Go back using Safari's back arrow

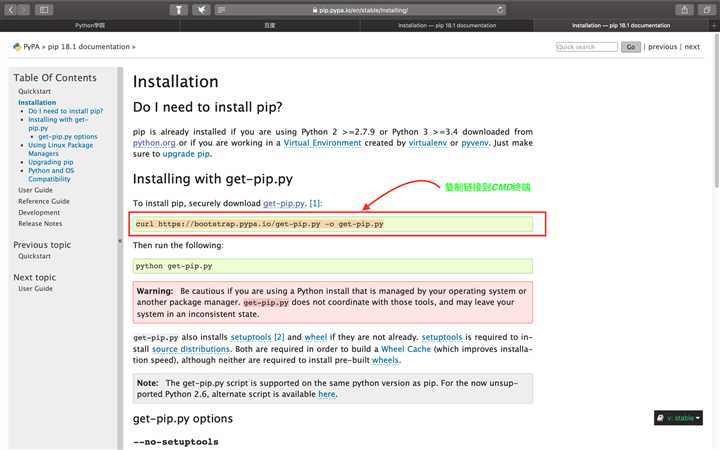click(11, 10)
